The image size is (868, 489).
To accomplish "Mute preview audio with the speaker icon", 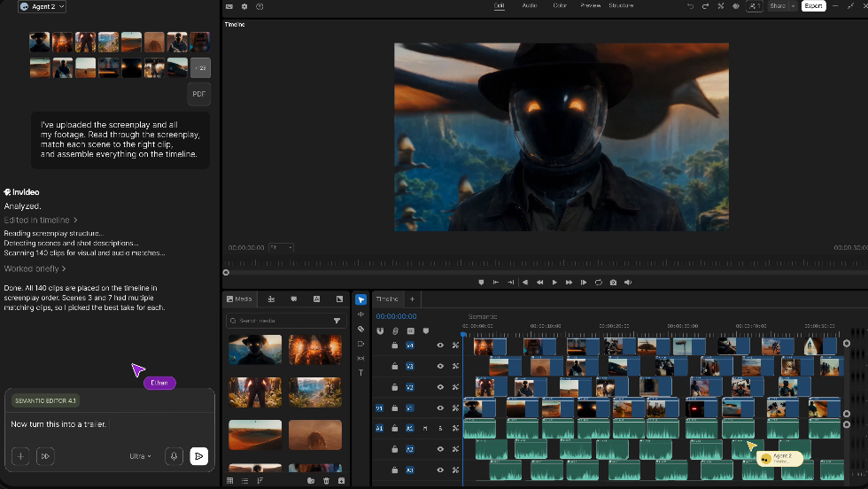I will [x=628, y=283].
